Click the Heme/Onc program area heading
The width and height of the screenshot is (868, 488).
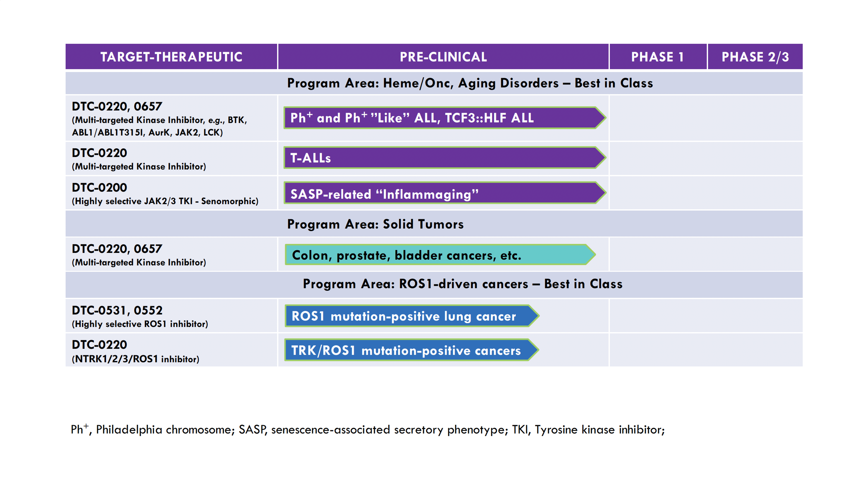click(x=470, y=83)
